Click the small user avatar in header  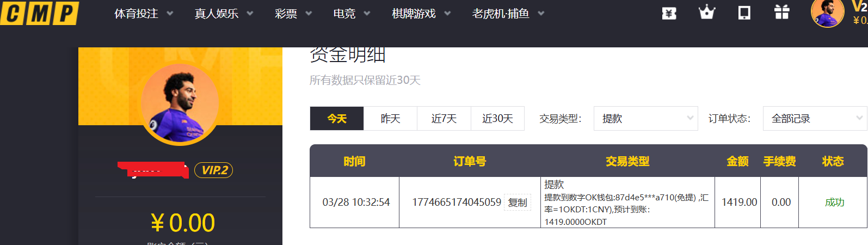(x=827, y=13)
